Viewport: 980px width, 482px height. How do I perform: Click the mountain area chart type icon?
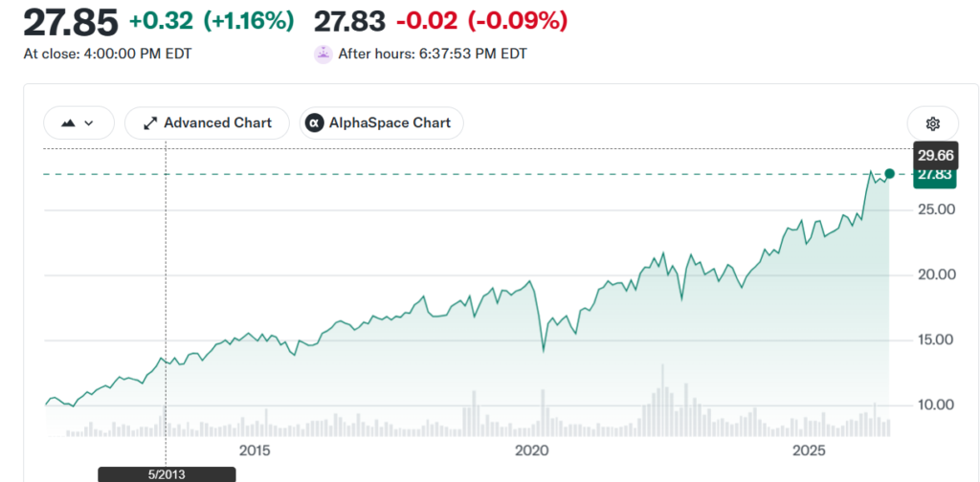coord(68,123)
